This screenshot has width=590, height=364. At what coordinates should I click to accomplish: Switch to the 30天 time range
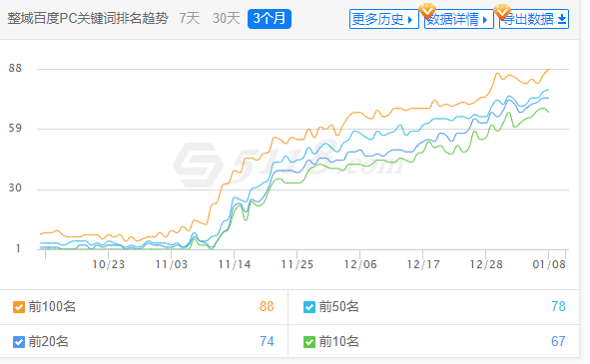[x=227, y=18]
